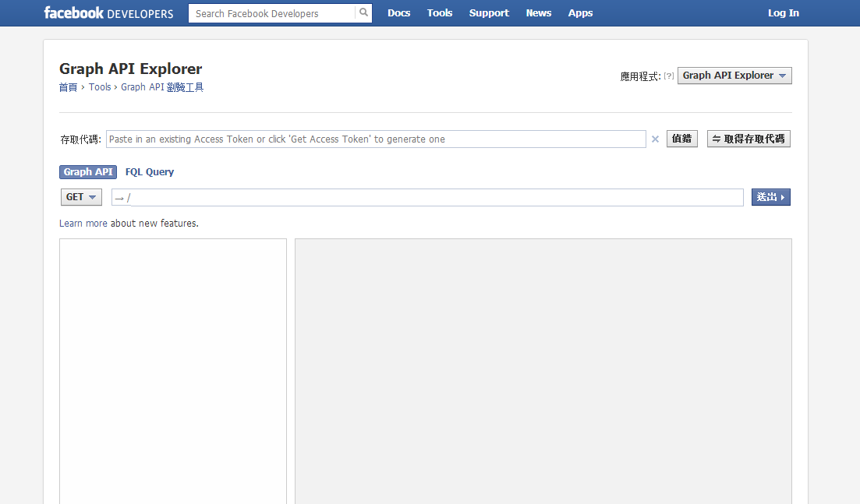Click the 偵錯 debug button
The width and height of the screenshot is (860, 504).
(x=681, y=139)
